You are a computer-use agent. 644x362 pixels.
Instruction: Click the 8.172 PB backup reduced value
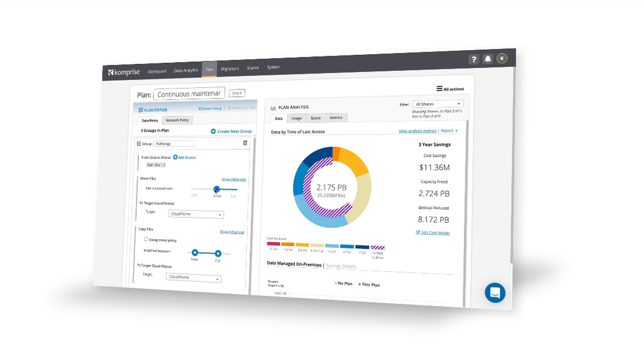click(x=433, y=220)
